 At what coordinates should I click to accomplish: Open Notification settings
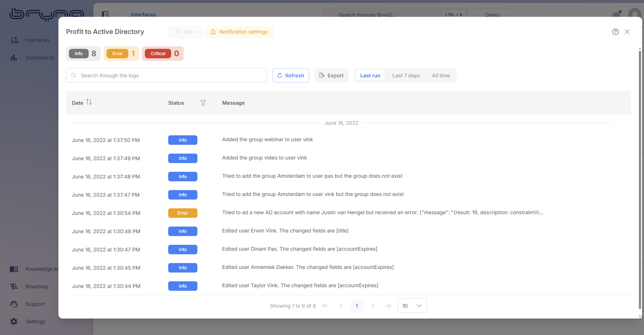[239, 32]
